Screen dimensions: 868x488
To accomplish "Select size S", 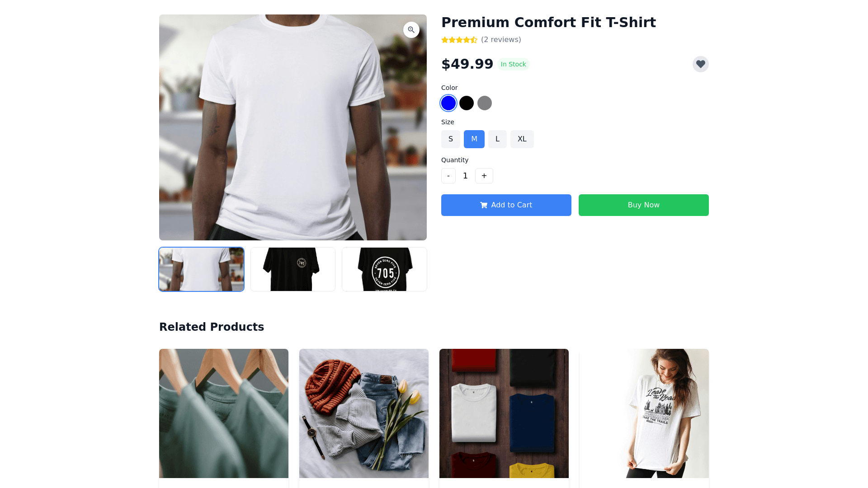I will [x=451, y=139].
